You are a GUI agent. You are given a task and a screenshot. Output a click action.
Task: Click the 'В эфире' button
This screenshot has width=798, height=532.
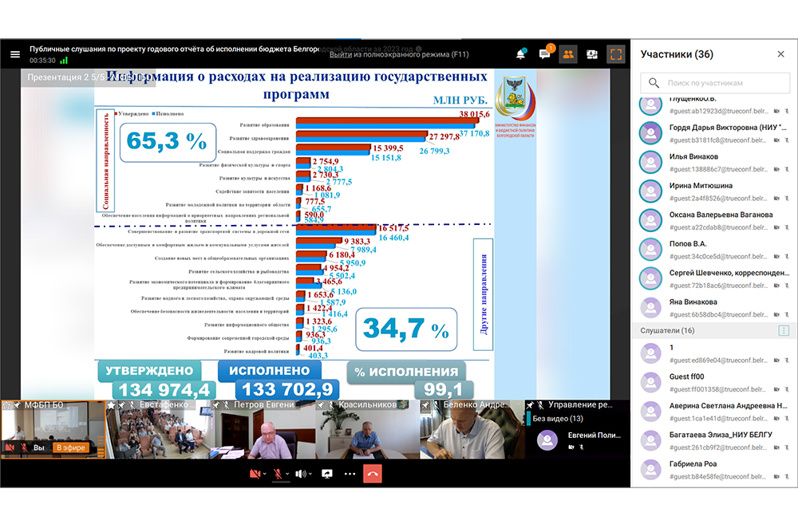pos(70,447)
